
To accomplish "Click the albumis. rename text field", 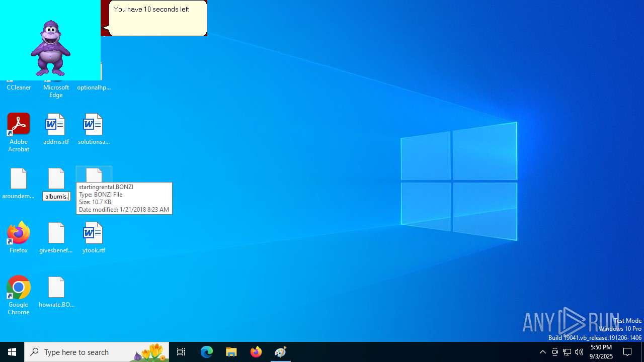I will click(x=56, y=197).
